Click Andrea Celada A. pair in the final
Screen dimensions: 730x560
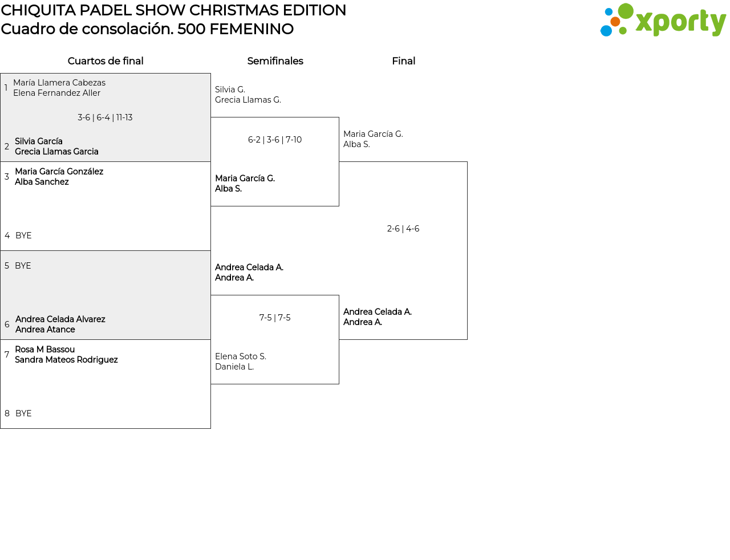[x=377, y=317]
